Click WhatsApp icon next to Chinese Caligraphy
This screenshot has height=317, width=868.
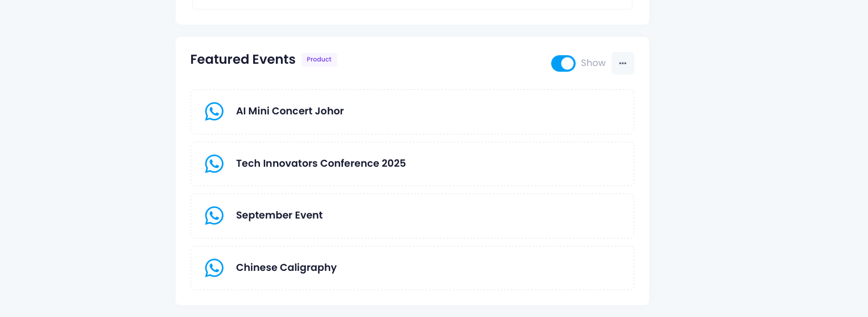point(214,268)
